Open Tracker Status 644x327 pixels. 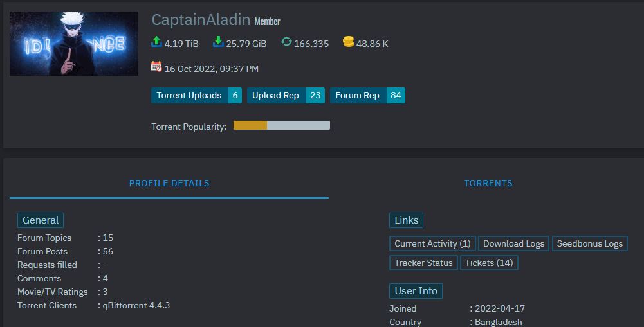pyautogui.click(x=423, y=263)
